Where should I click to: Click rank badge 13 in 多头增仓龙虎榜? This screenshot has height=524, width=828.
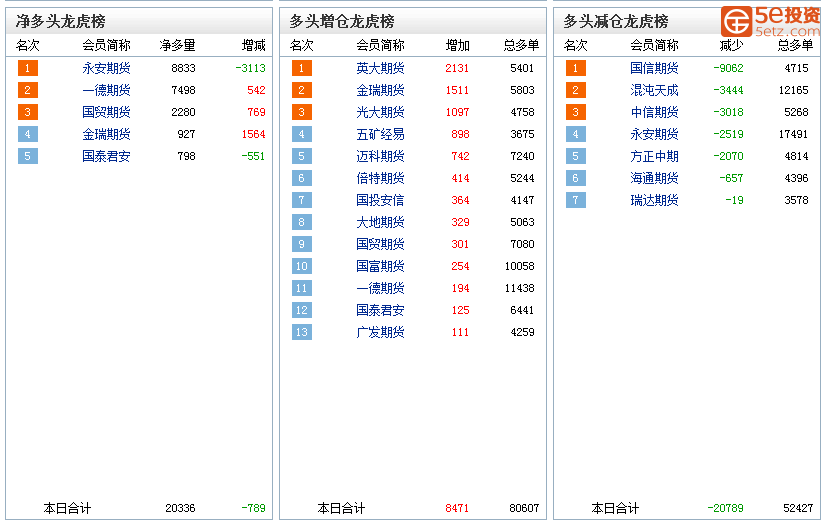click(x=302, y=332)
